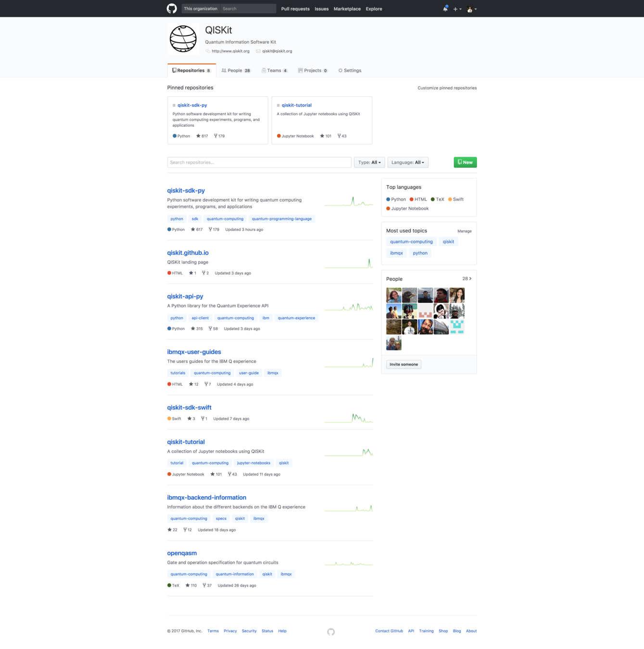The height and width of the screenshot is (649, 644).
Task: Click stargazers 3 for qiskit-sdk-swift
Action: (191, 419)
